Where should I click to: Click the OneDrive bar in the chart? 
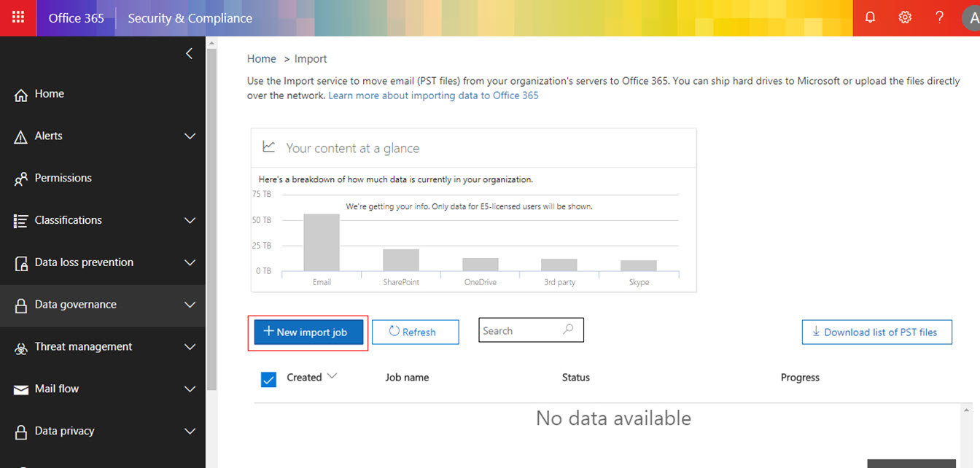481,265
